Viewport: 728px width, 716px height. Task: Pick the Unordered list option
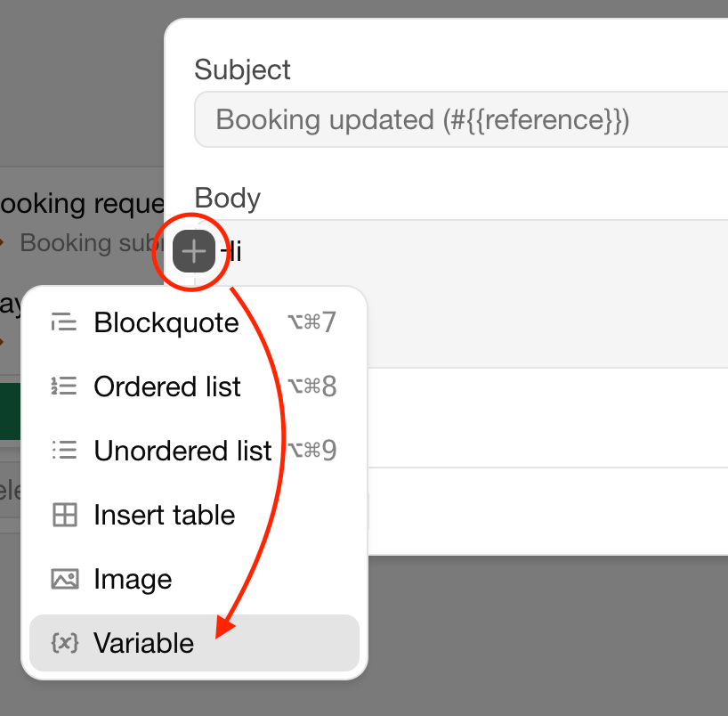click(182, 451)
